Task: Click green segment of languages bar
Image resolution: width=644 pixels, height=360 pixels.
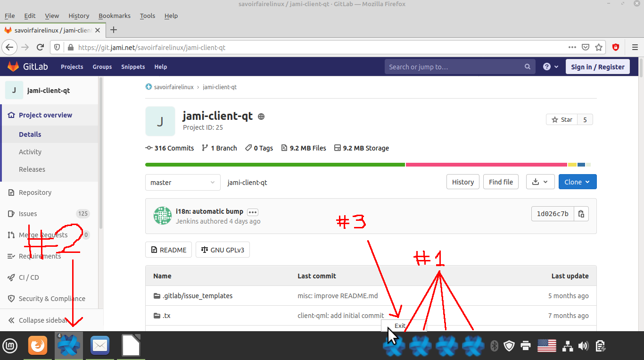Action: (x=275, y=165)
